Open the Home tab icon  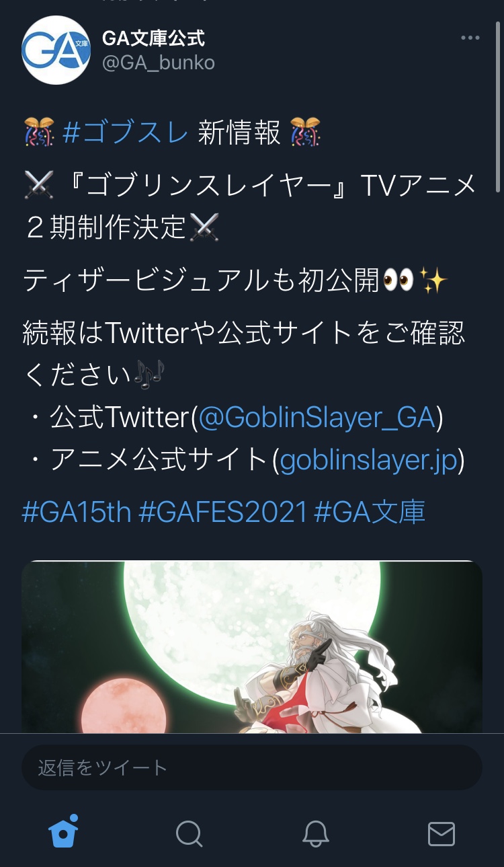(x=63, y=832)
